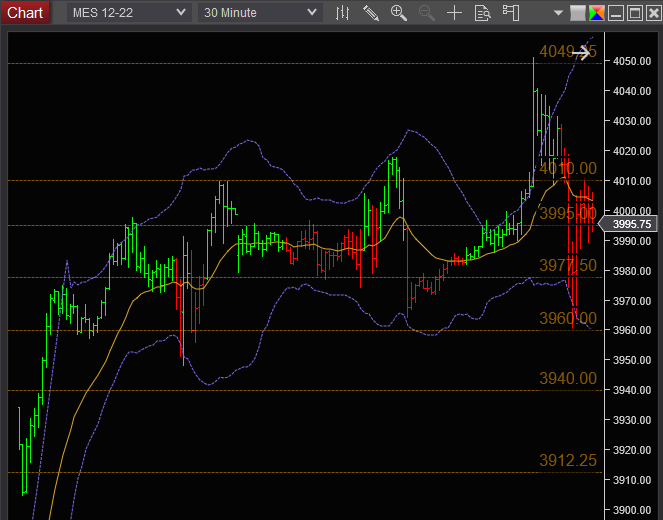The width and height of the screenshot is (663, 520).
Task: Select the 3912.25 horizontal line label
Action: pyautogui.click(x=568, y=460)
